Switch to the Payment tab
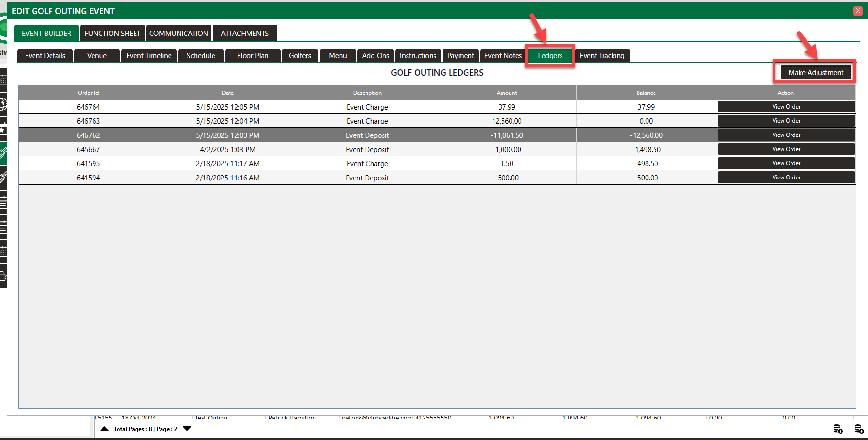 coord(460,56)
